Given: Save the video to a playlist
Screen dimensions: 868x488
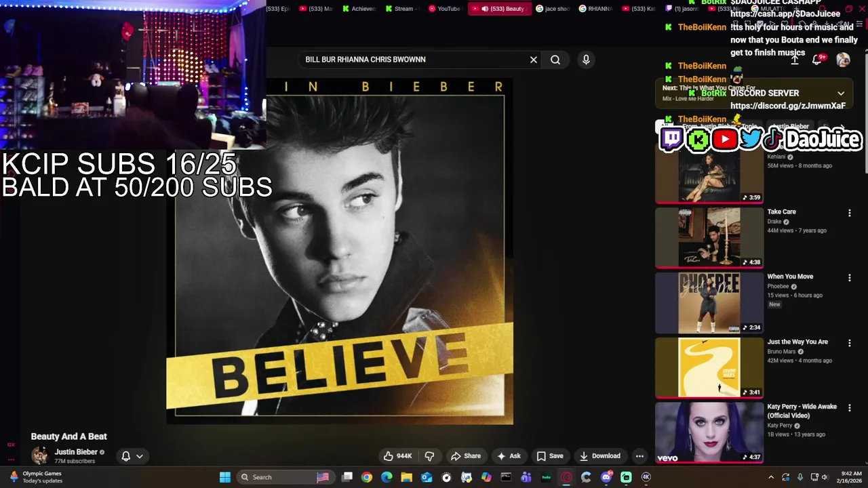Looking at the screenshot, I should (550, 456).
